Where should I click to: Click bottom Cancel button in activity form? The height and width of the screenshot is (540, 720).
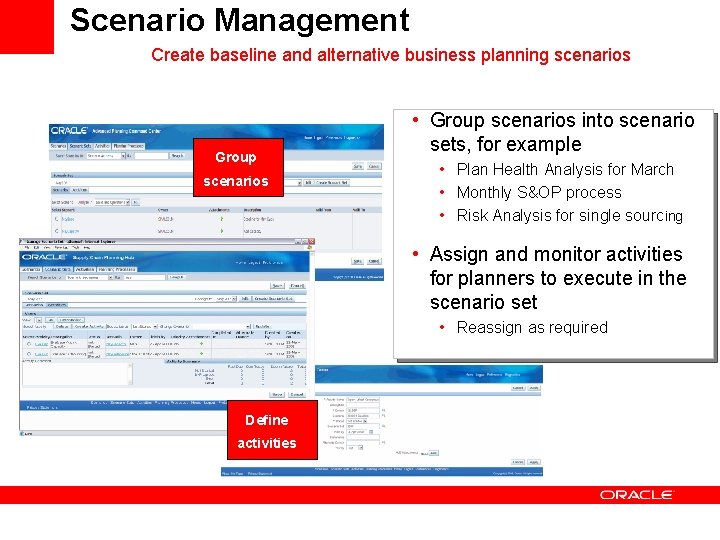(518, 462)
